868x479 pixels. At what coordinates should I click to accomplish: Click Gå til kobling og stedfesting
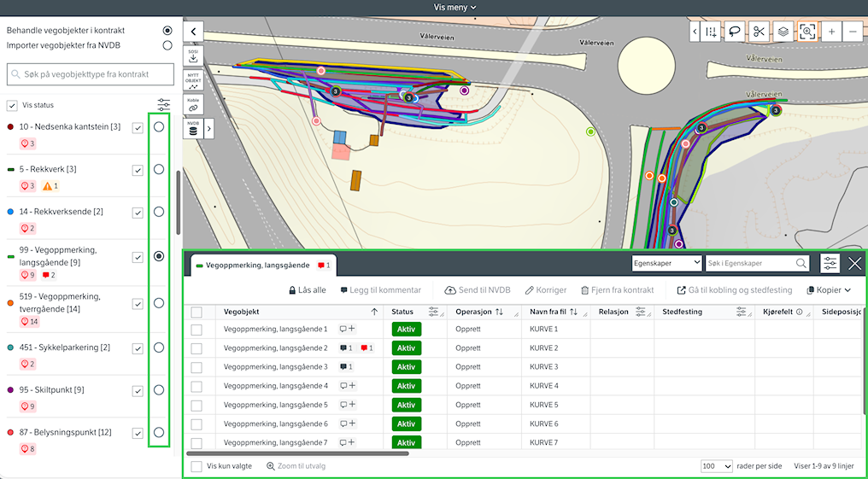(735, 290)
